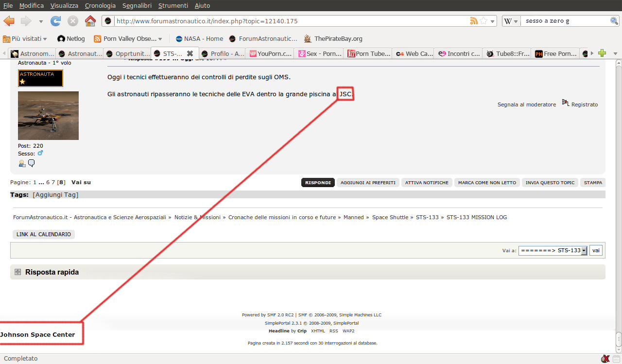The image size is (622, 364).
Task: Click the search magnifier icon
Action: [614, 21]
